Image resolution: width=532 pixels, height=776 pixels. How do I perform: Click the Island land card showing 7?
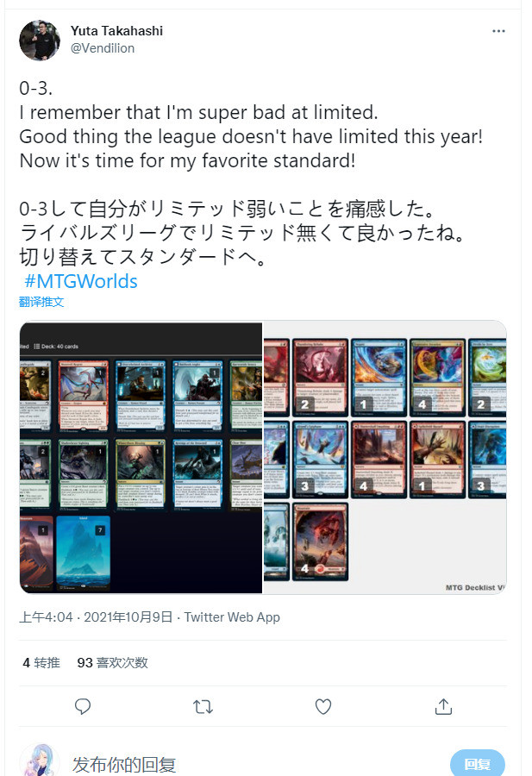83,553
